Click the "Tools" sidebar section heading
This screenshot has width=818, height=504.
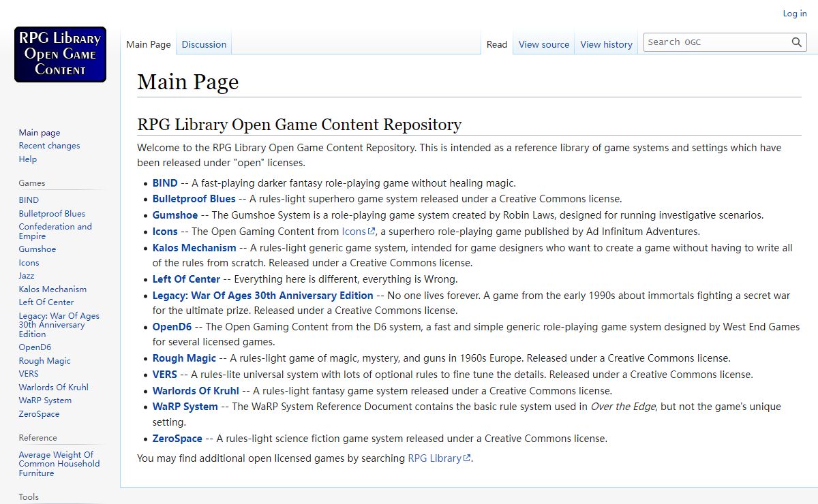[x=29, y=497]
